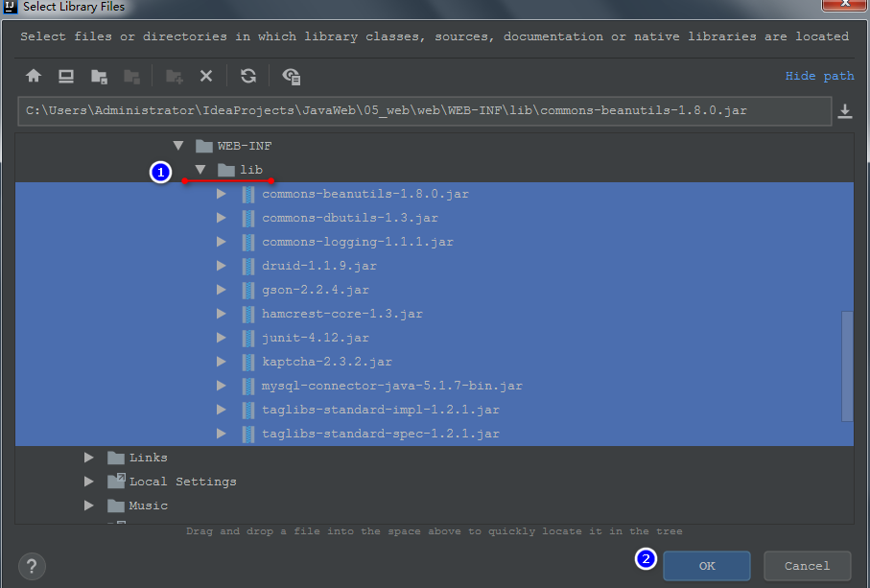Expand the Links folder node

point(89,458)
